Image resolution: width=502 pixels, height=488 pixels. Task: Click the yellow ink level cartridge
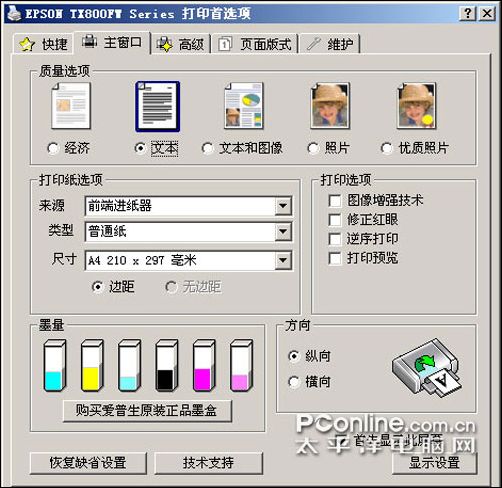[92, 365]
